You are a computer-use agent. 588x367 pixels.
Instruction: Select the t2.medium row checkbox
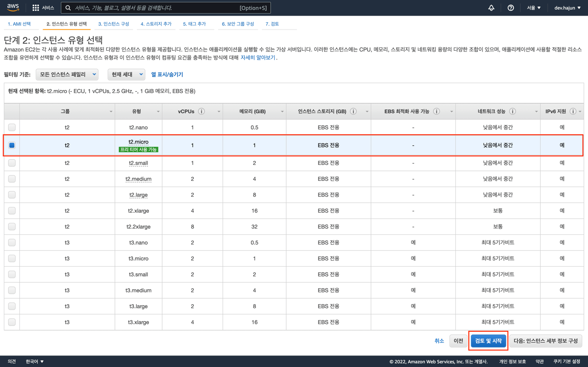click(12, 179)
